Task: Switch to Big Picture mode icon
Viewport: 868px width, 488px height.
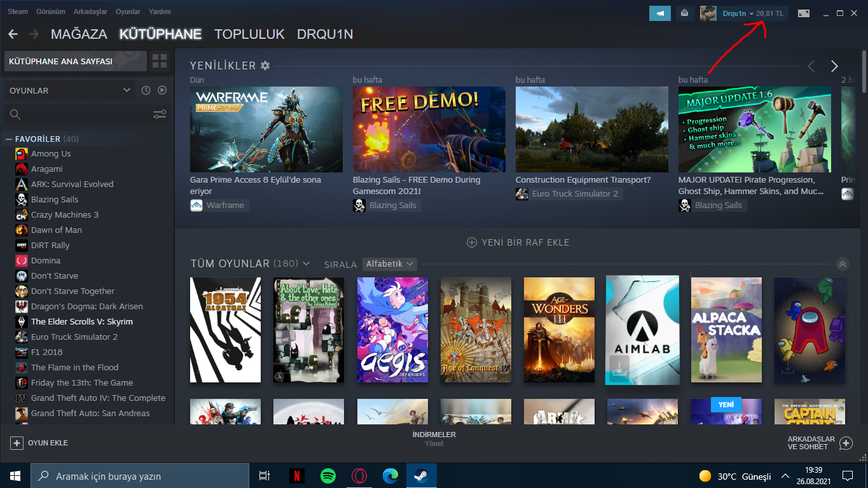Action: (804, 13)
